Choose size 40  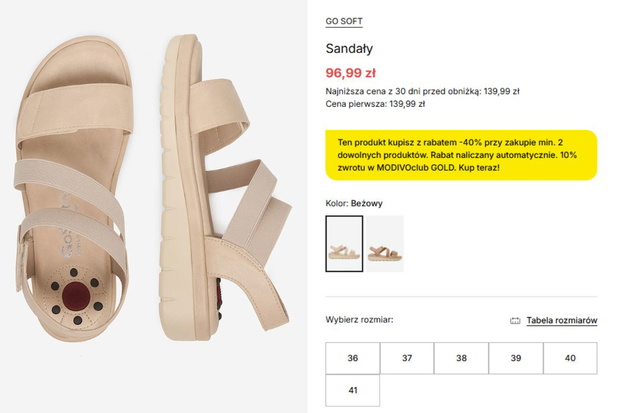570,358
